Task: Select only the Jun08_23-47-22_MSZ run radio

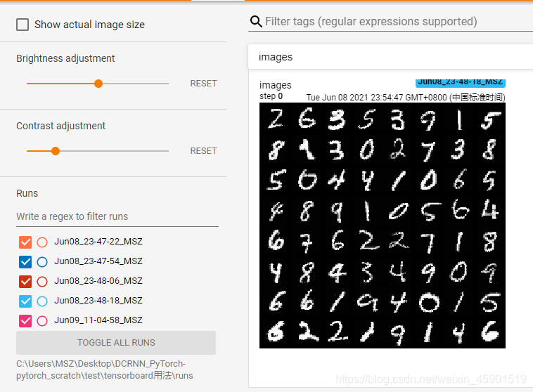Action: pyautogui.click(x=42, y=242)
